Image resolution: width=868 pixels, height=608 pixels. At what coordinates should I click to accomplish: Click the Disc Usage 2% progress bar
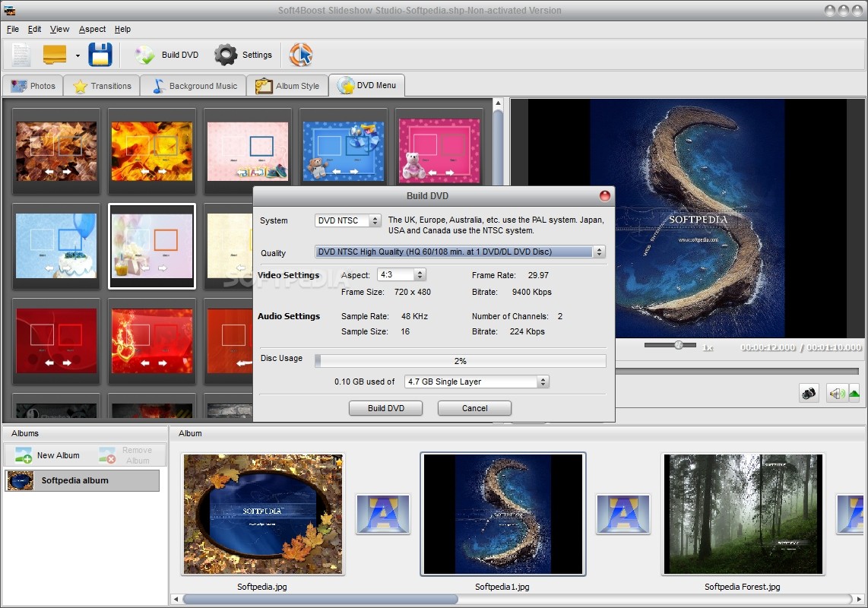pos(461,361)
